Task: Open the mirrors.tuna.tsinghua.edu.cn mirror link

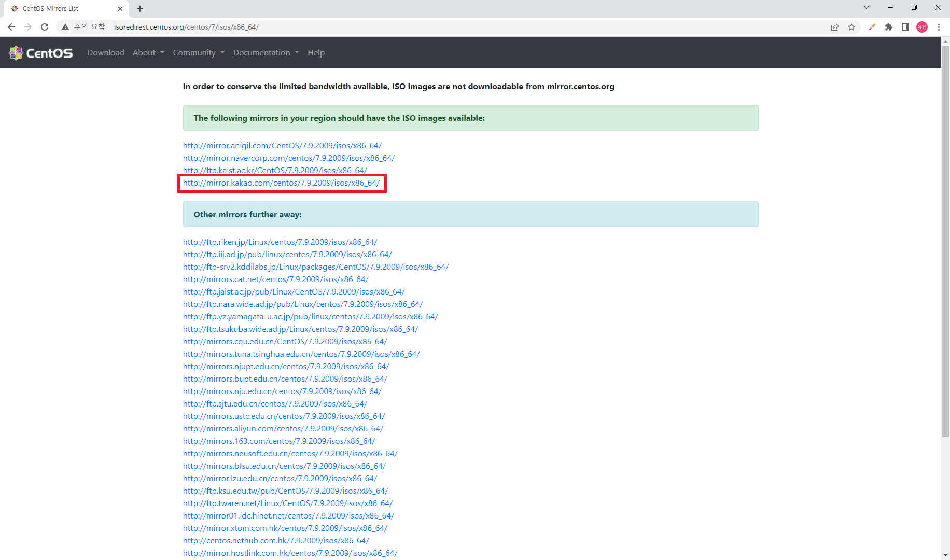Action: click(301, 354)
